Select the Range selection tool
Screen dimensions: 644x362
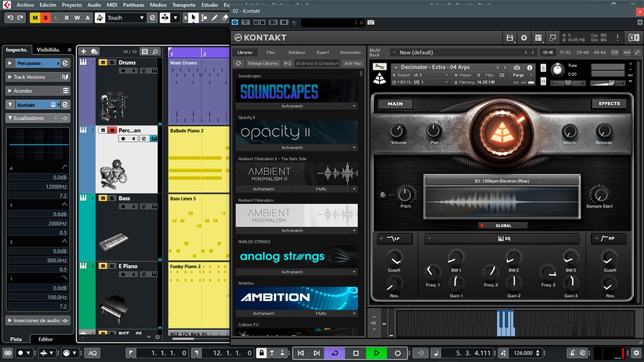tap(204, 18)
